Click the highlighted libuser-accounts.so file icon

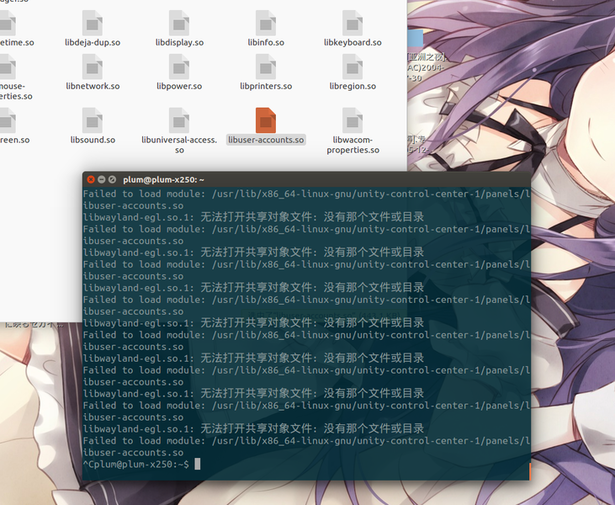[266, 120]
